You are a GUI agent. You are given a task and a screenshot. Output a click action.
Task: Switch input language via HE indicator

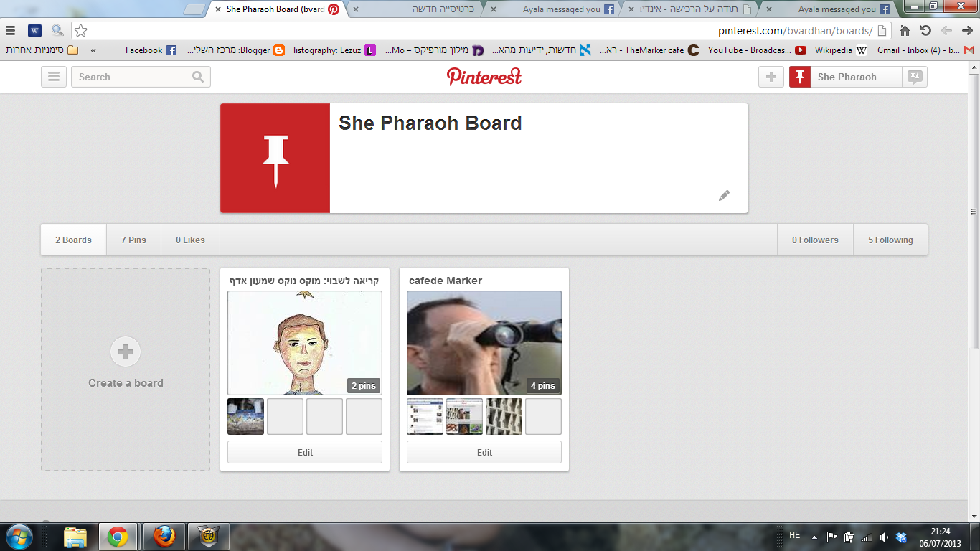794,535
